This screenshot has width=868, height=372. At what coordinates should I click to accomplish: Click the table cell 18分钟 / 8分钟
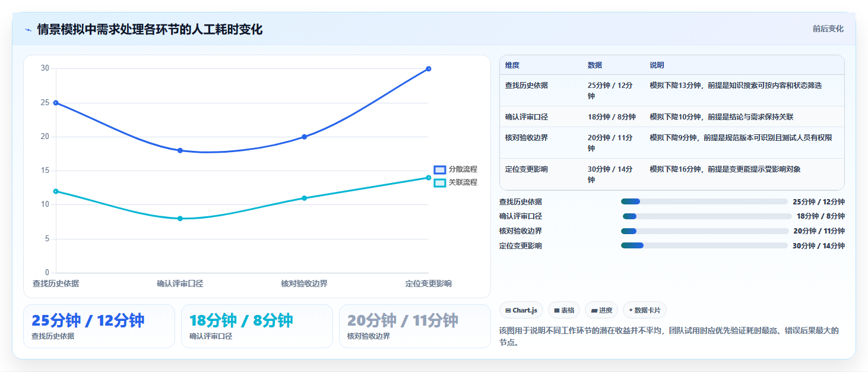[x=612, y=117]
